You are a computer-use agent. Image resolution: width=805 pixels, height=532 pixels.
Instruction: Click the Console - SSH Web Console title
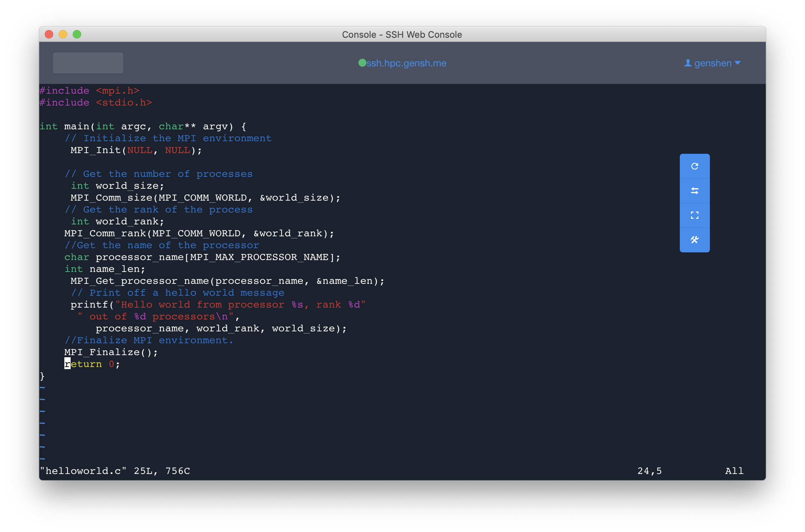402,35
